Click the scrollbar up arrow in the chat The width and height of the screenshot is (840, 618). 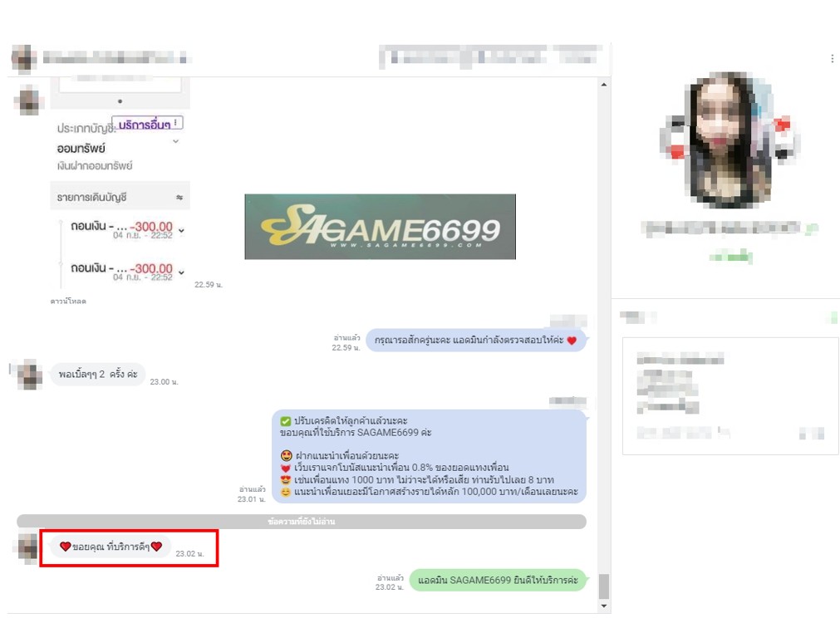click(x=604, y=85)
